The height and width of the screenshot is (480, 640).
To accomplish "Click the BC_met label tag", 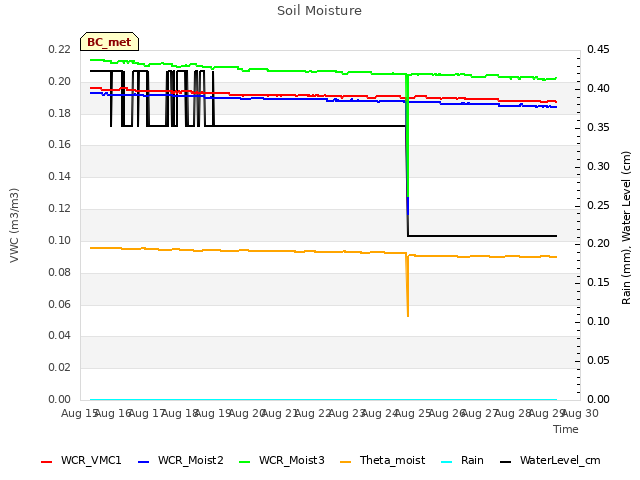I will click(109, 42).
